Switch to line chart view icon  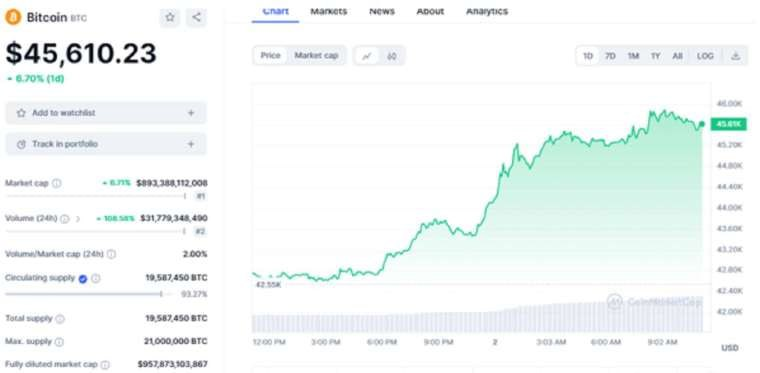coord(367,56)
